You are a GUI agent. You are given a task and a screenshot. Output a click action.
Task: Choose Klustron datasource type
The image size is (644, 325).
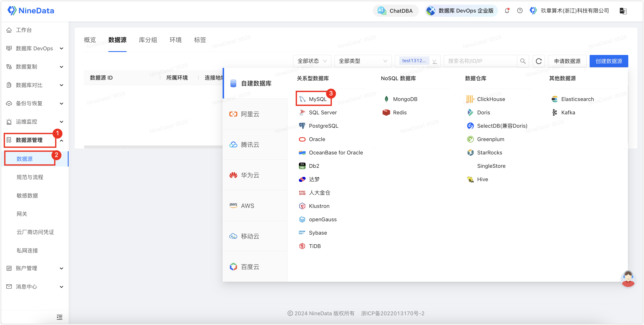pyautogui.click(x=314, y=206)
